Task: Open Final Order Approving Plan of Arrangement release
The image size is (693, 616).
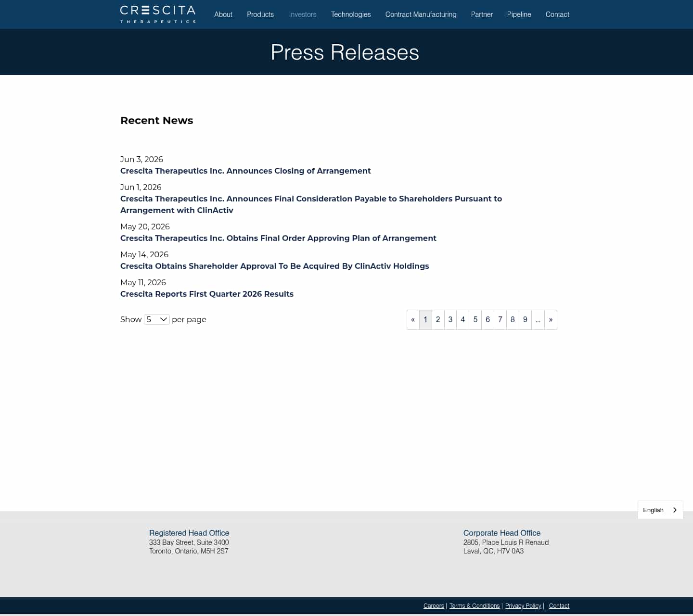Action: pos(278,238)
